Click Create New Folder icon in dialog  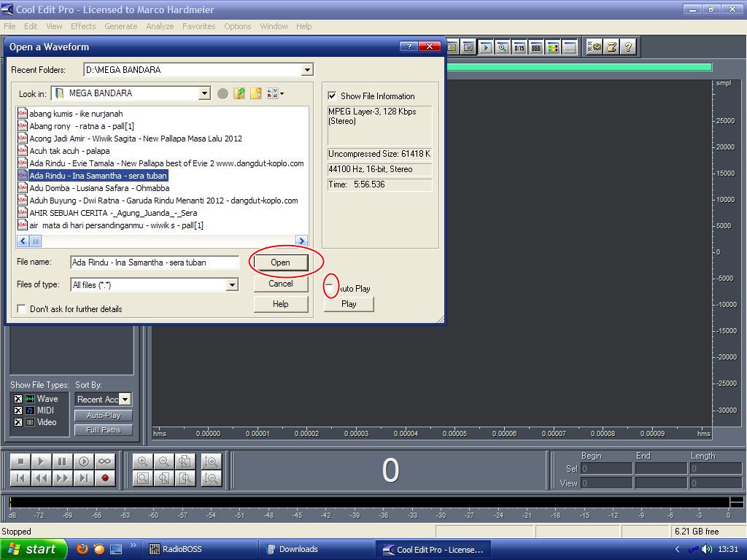pyautogui.click(x=256, y=93)
